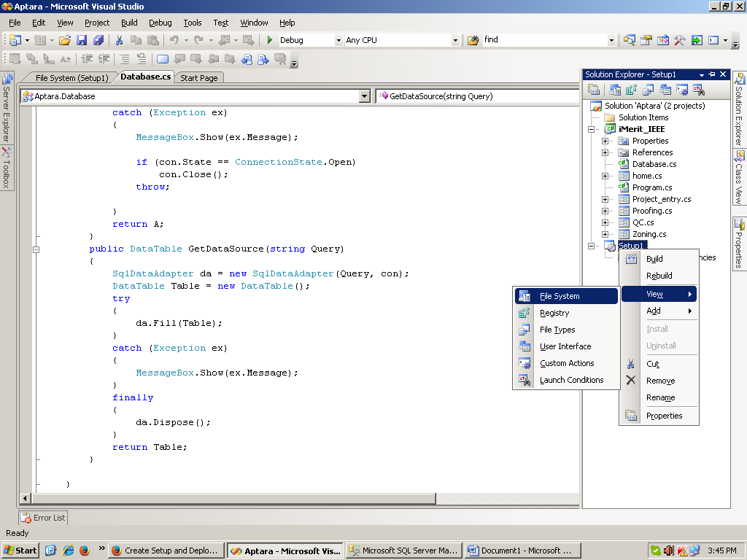Click Properties in the Setup1 context menu
This screenshot has height=560, width=747.
[x=659, y=416]
